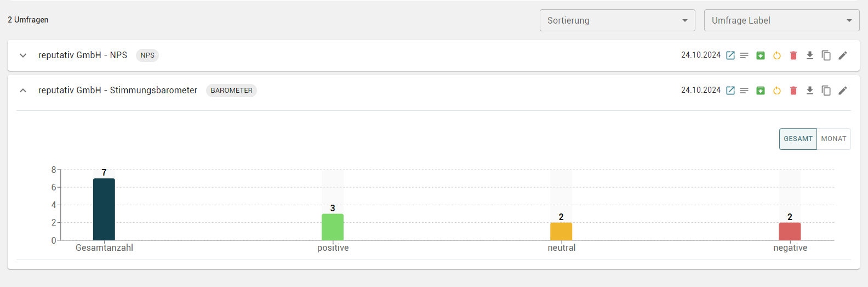Expand the reputativ GmbH - NPS row
This screenshot has width=868, height=287.
23,55
